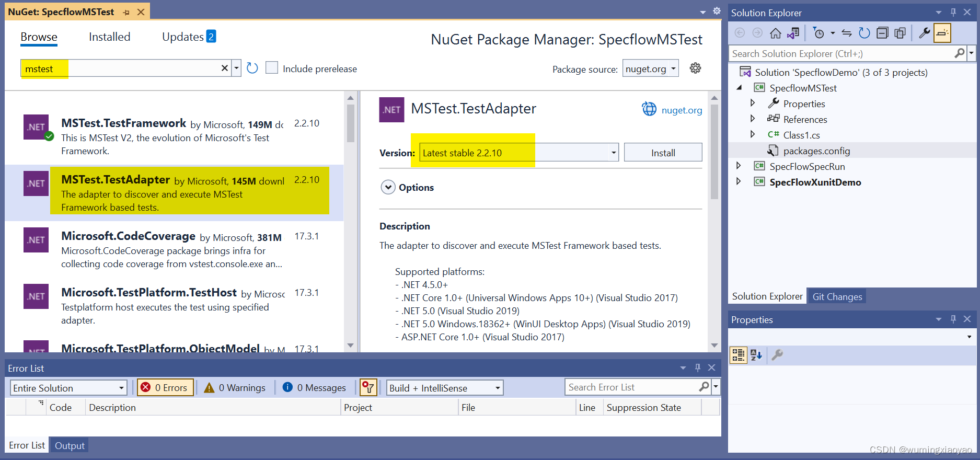Expand the Properties node in SpecflowMSTest

753,103
